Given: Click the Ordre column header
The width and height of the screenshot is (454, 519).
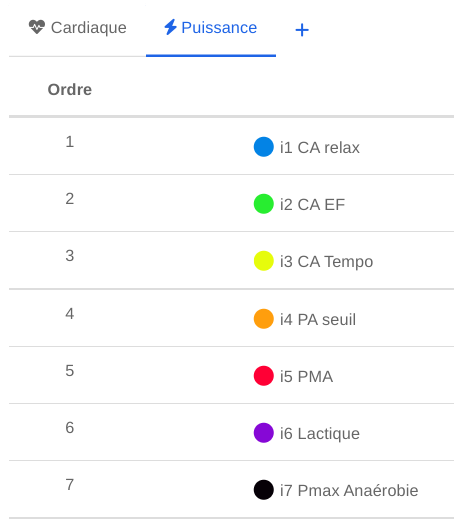Looking at the screenshot, I should tap(70, 89).
